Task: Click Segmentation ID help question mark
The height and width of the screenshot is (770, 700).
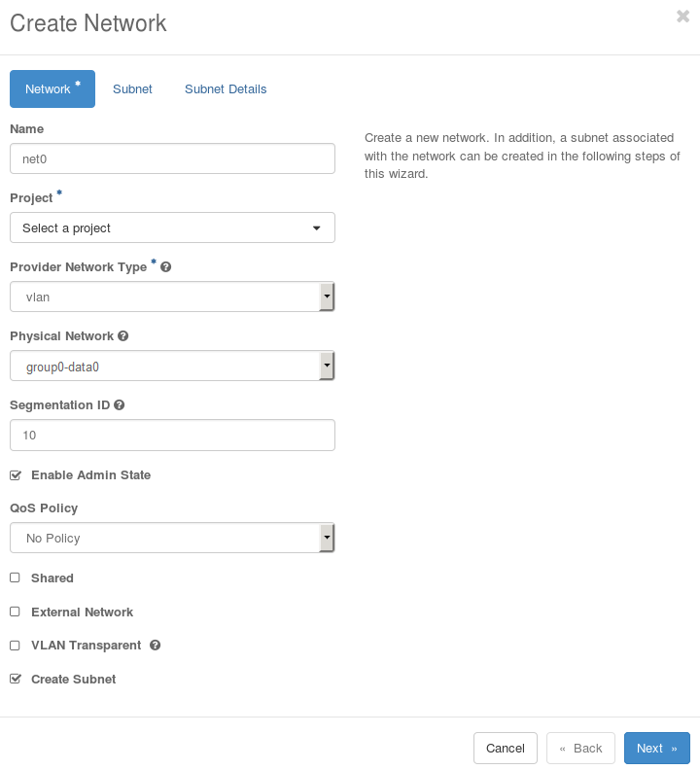Action: [120, 405]
